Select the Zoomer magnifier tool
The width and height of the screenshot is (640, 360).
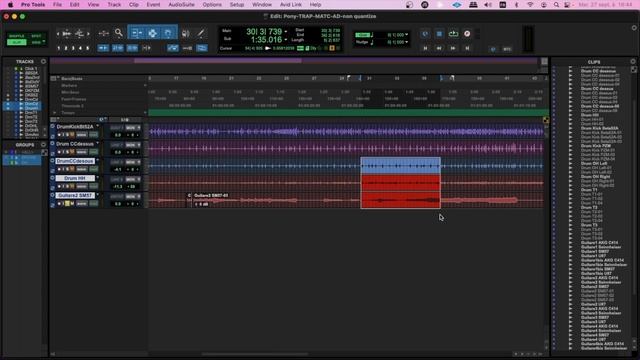tap(118, 33)
